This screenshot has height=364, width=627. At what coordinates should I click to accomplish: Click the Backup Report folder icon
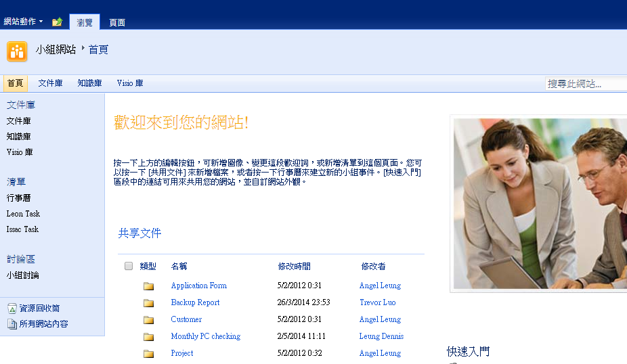click(x=149, y=303)
